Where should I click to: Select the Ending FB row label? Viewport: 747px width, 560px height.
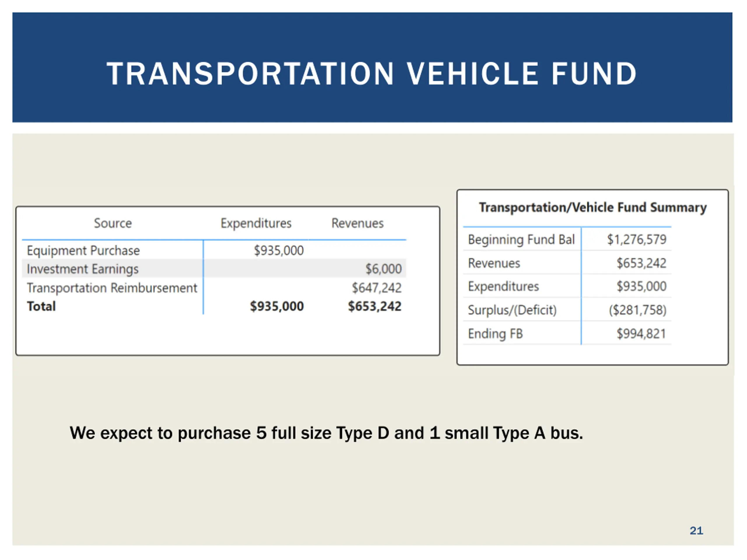point(495,333)
